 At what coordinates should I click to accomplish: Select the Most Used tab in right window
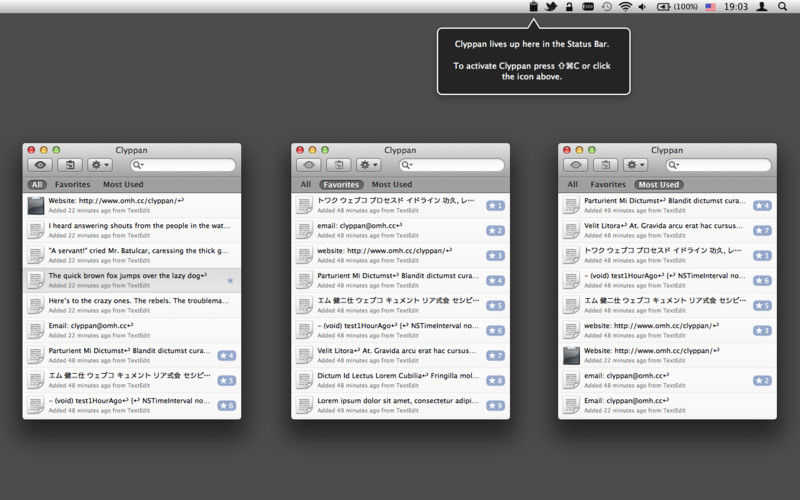pos(659,184)
